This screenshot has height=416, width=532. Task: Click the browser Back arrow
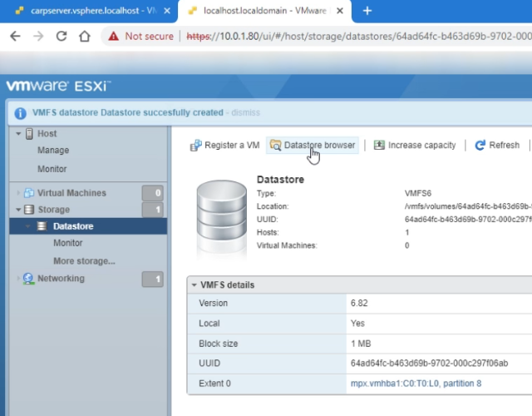coord(15,36)
